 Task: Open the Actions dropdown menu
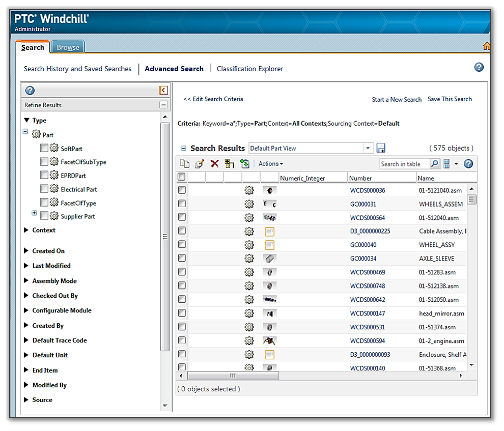271,164
